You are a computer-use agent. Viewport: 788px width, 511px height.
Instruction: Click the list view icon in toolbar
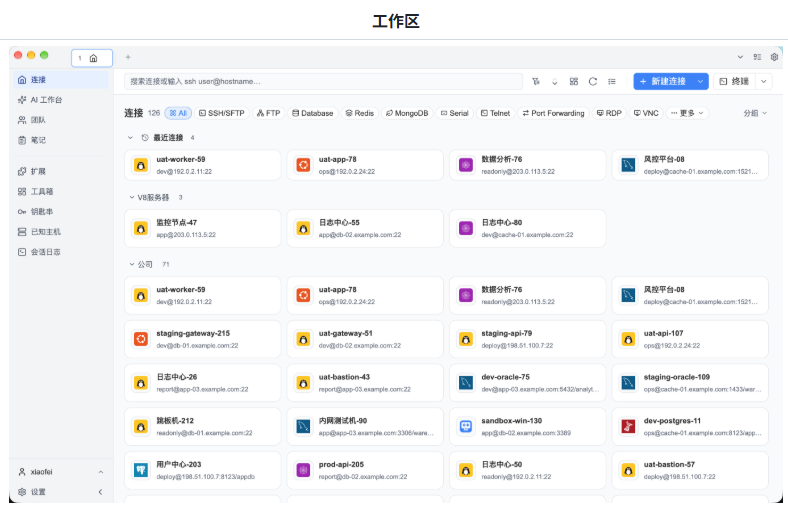[612, 81]
